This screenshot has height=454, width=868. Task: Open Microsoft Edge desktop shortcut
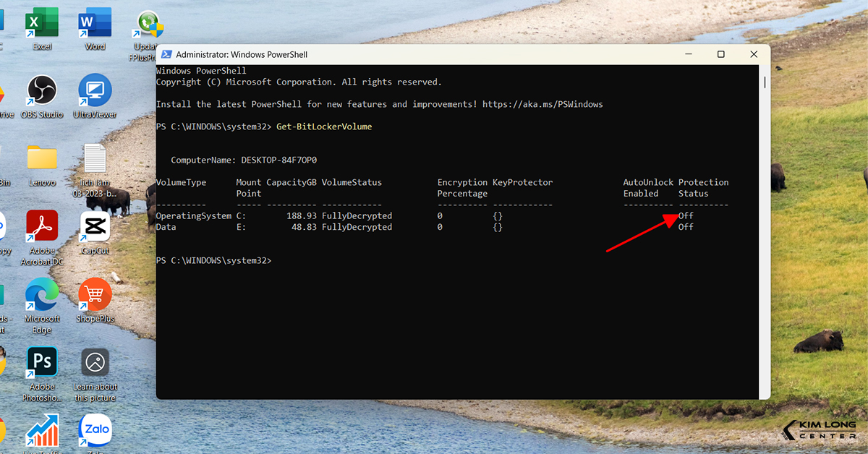(x=42, y=295)
